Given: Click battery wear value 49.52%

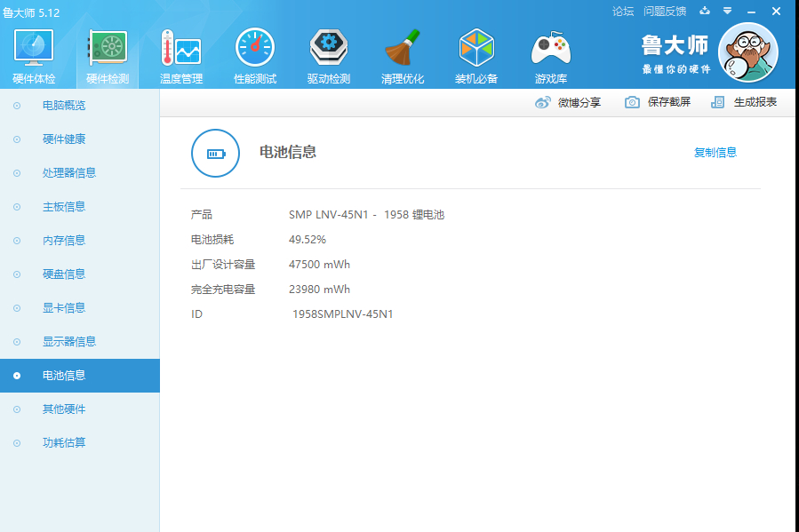Looking at the screenshot, I should point(308,240).
